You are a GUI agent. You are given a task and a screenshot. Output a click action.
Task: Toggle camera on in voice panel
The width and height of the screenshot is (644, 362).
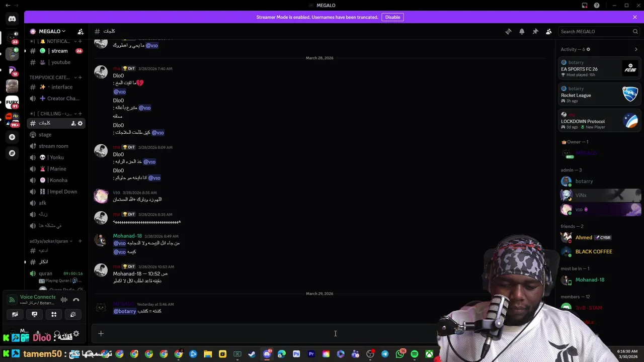click(x=15, y=314)
